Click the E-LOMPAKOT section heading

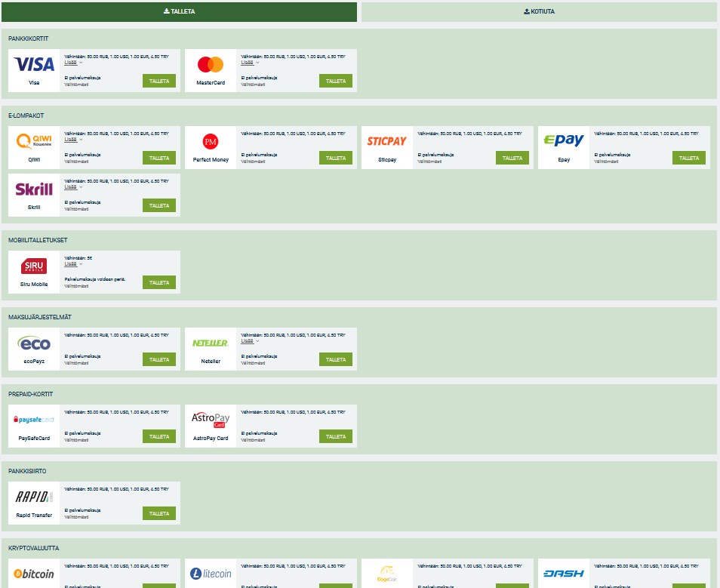(26, 115)
